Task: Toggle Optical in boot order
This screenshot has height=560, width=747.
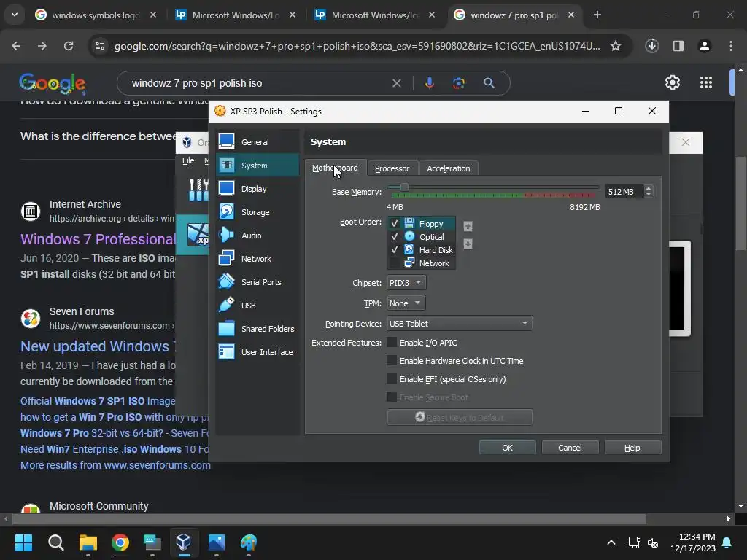Action: click(x=395, y=237)
